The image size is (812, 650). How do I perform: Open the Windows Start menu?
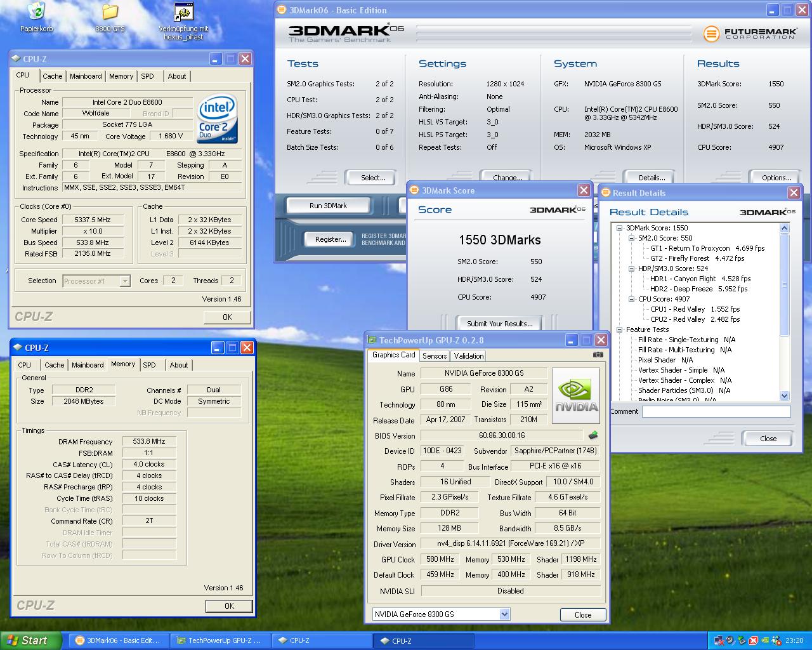pos(31,640)
